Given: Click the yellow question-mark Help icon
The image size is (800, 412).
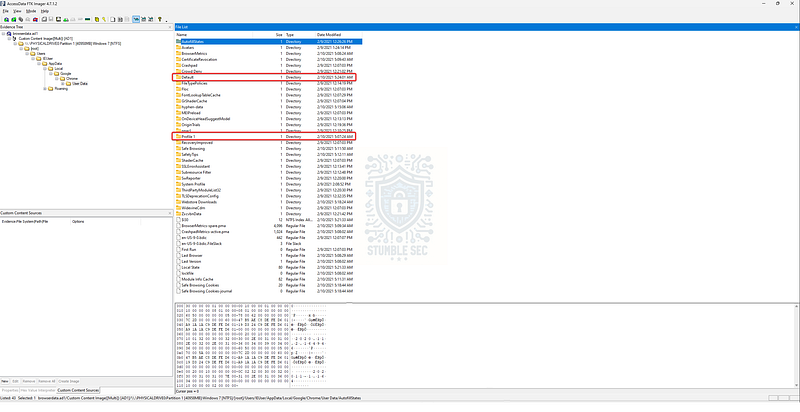Looking at the screenshot, I should tap(160, 19).
